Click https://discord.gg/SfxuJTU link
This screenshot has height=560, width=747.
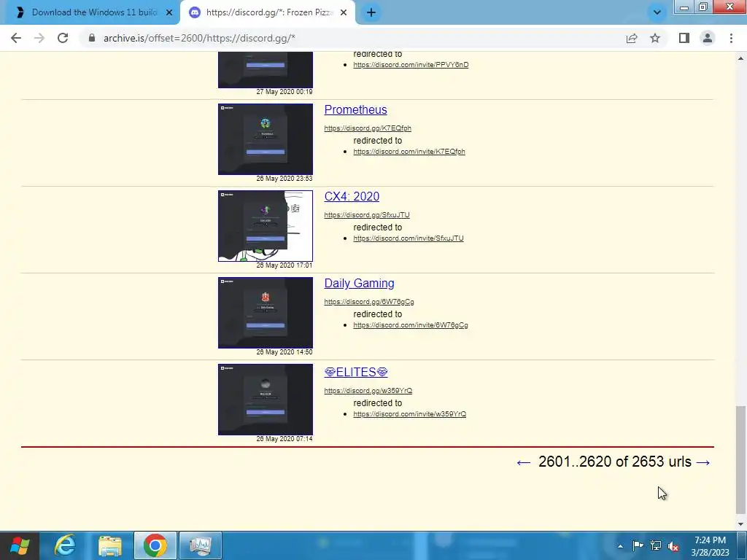367,215
